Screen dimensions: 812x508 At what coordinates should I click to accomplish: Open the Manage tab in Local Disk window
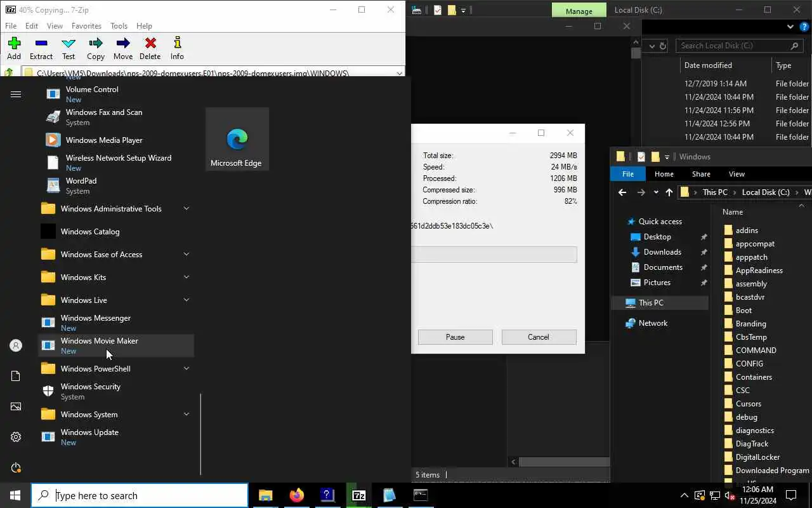(579, 11)
